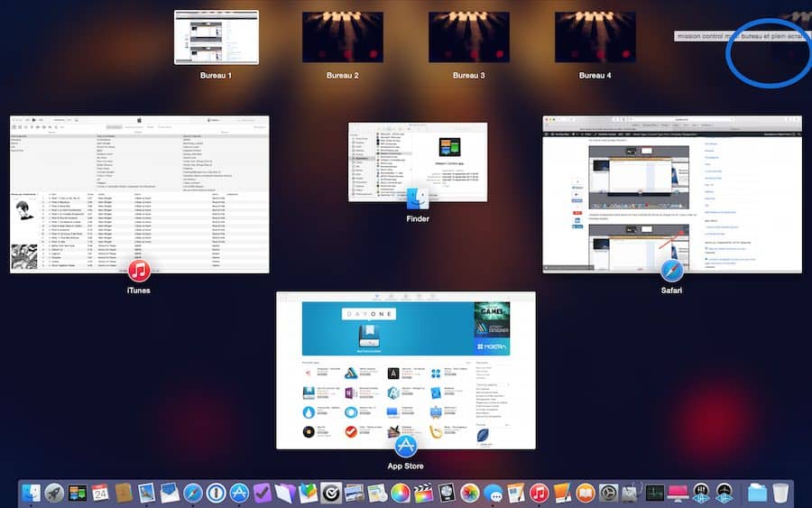Click the Finder window label
The height and width of the screenshot is (508, 812).
(418, 219)
